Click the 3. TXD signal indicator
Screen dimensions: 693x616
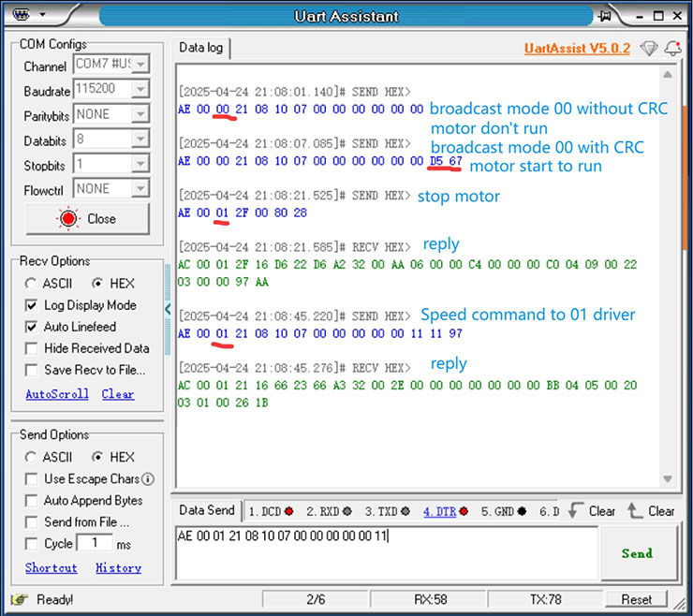tap(387, 512)
